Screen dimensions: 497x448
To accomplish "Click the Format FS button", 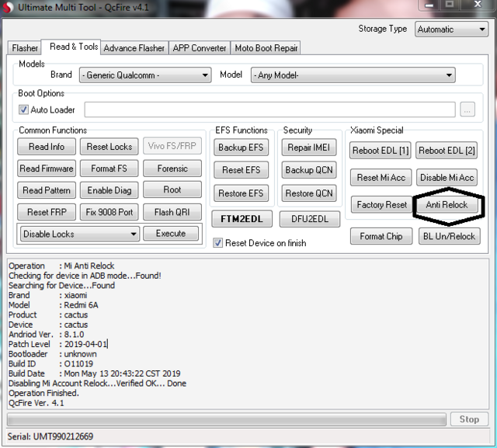I will point(109,168).
